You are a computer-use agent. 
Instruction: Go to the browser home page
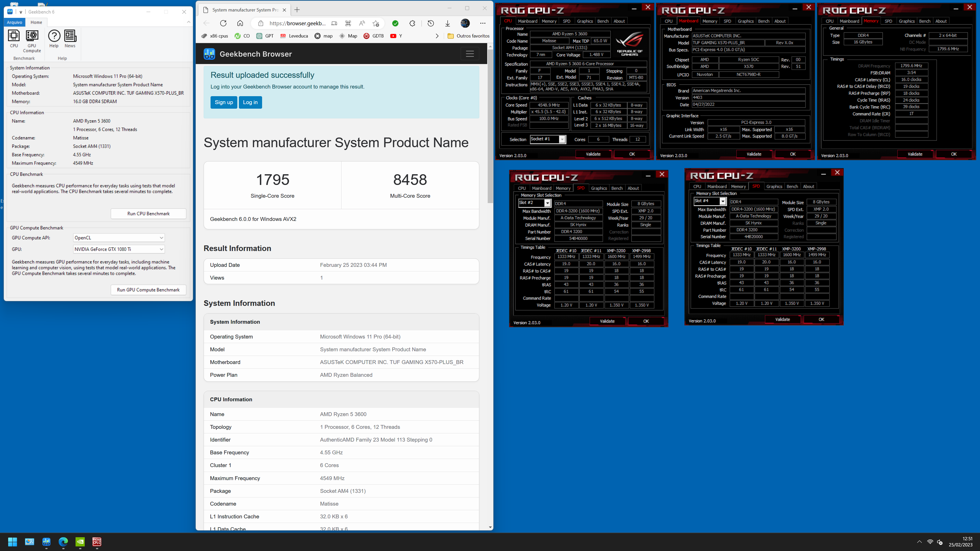tap(240, 23)
